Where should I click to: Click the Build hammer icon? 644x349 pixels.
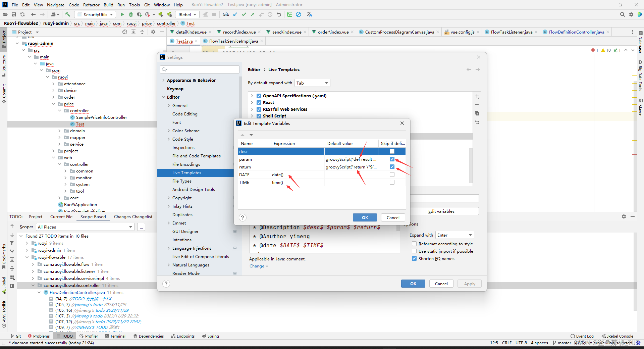[x=67, y=14]
